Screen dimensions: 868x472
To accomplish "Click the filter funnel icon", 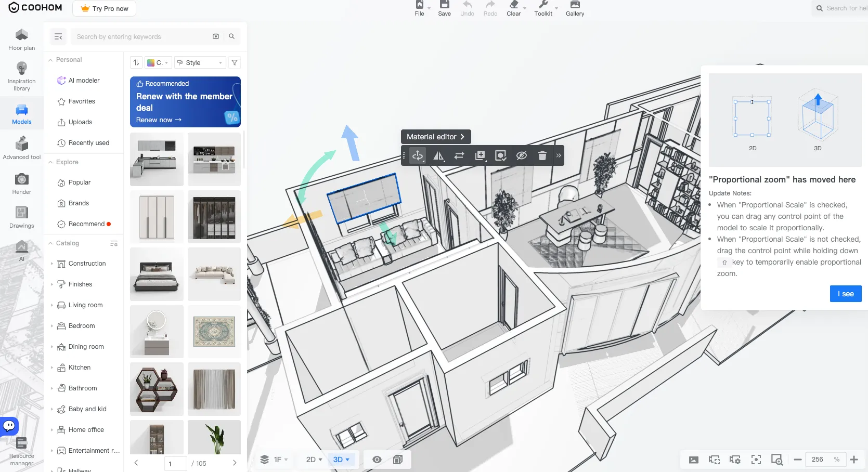I will [235, 62].
